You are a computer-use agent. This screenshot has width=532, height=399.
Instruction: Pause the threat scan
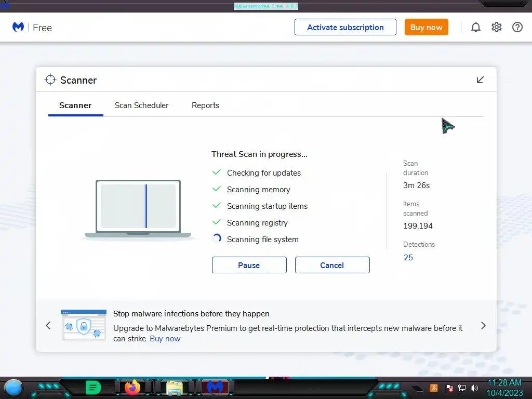[x=249, y=265]
